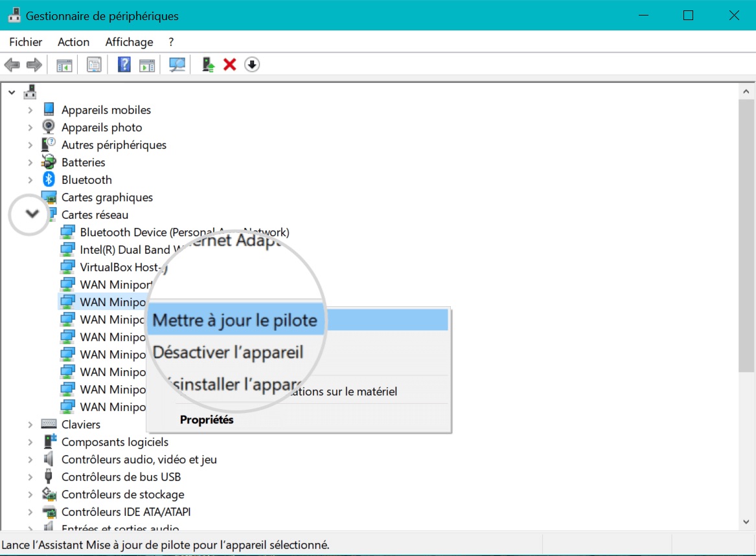Toggle the action pane toolbar icon

[x=147, y=65]
